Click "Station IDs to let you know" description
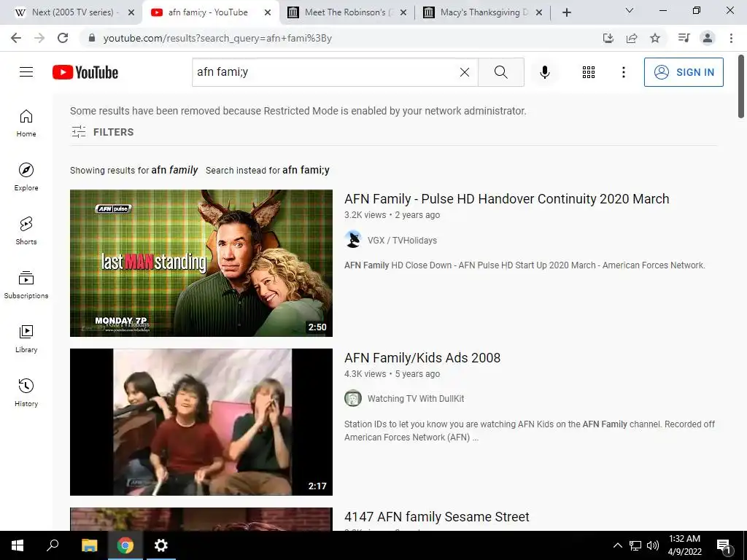Viewport: 747px width, 560px height. coord(530,430)
